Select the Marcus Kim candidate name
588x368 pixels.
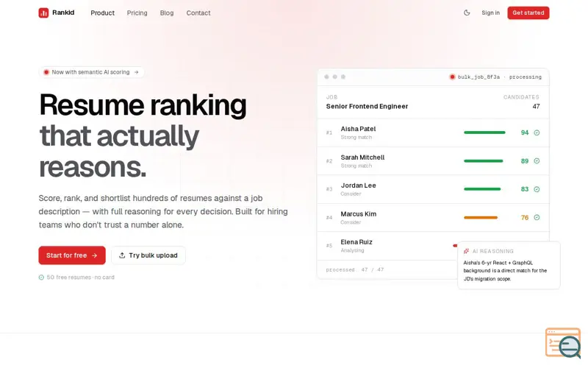click(x=359, y=214)
